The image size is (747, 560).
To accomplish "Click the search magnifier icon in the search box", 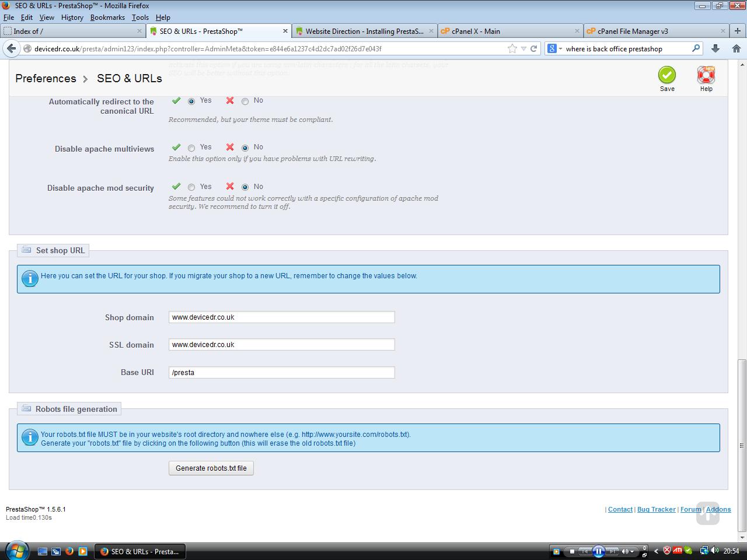I will pos(696,48).
